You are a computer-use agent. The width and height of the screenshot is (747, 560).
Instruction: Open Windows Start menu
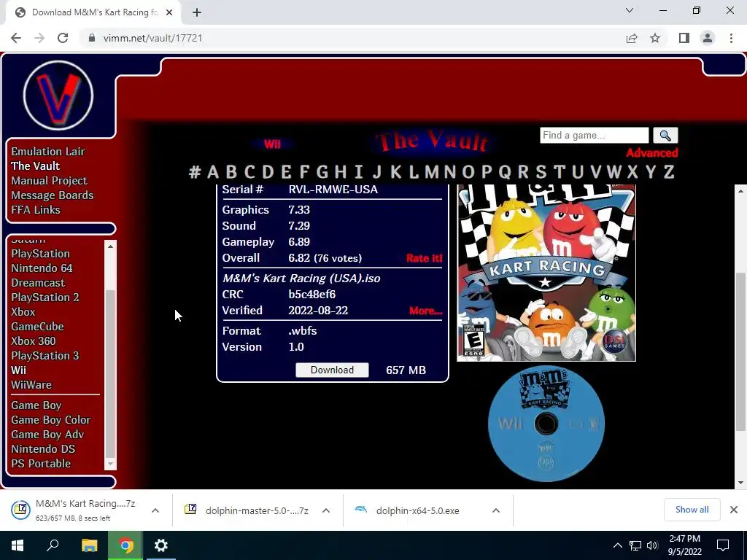pyautogui.click(x=18, y=545)
